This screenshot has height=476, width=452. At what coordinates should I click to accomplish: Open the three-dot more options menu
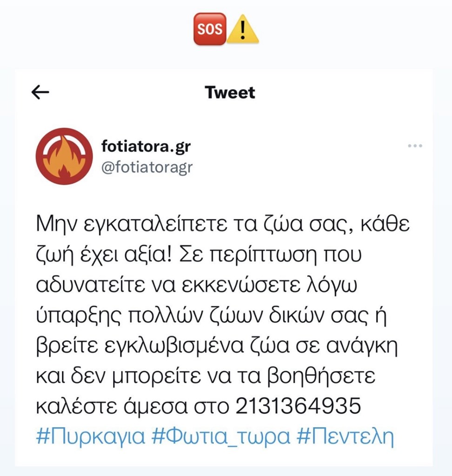[x=415, y=145]
